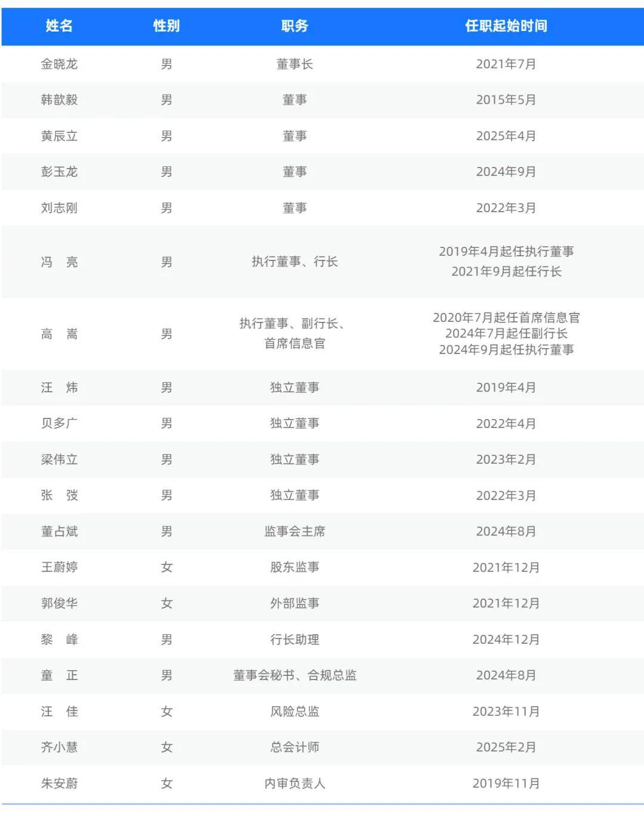Click the 行长助理 position cell

pos(295,640)
